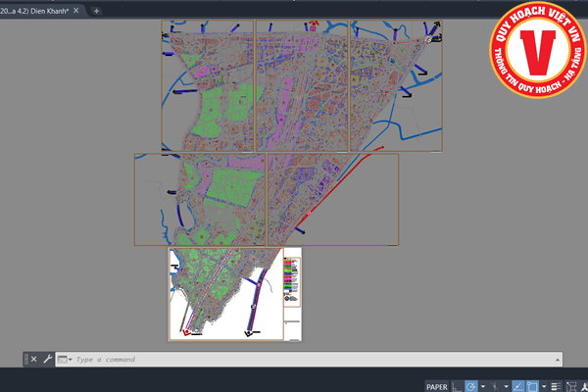Open the object snap settings dropdown
The image size is (588, 392).
544,386
